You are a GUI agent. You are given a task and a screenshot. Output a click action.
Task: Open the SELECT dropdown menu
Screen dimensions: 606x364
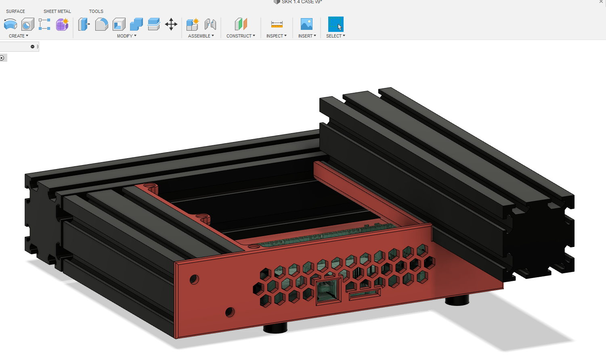tap(336, 36)
